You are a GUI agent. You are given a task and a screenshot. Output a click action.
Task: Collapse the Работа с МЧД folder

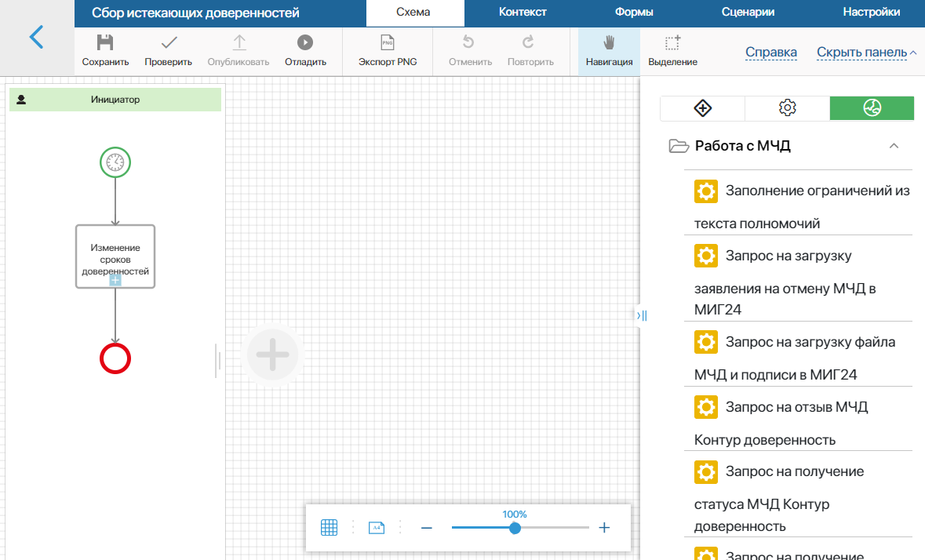893,146
